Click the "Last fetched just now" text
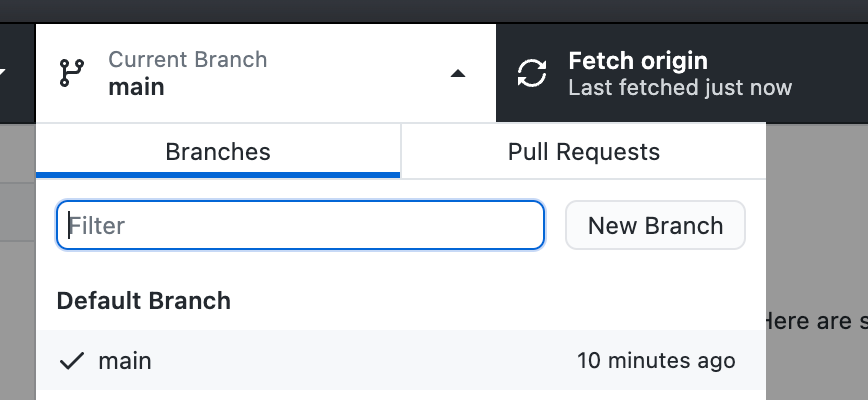The image size is (868, 400). pos(680,88)
